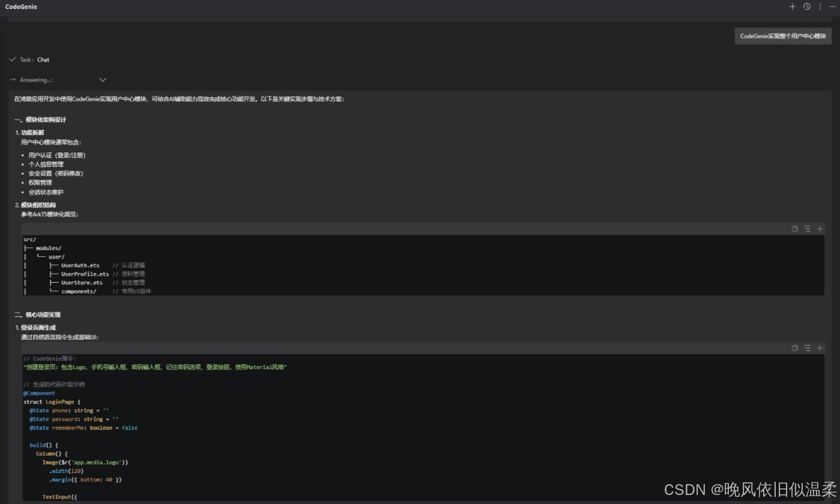840x504 pixels.
Task: Click the @State rememberMe: boolean line
Action: 83,428
